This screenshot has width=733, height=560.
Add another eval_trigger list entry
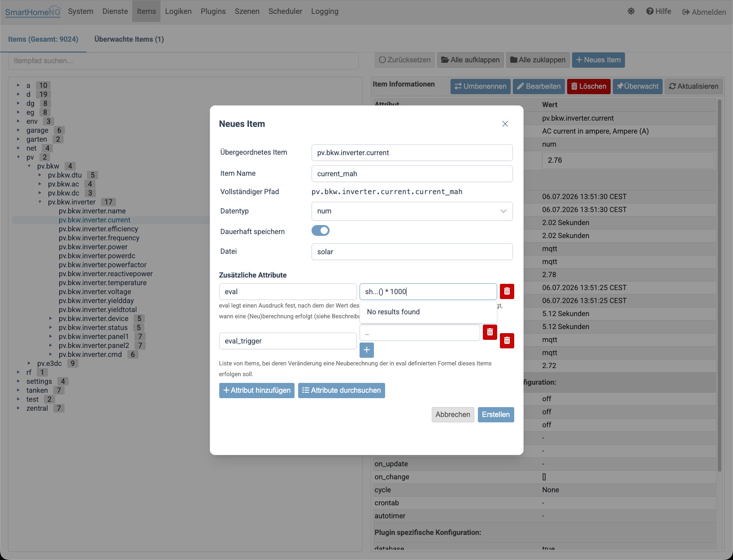point(366,350)
